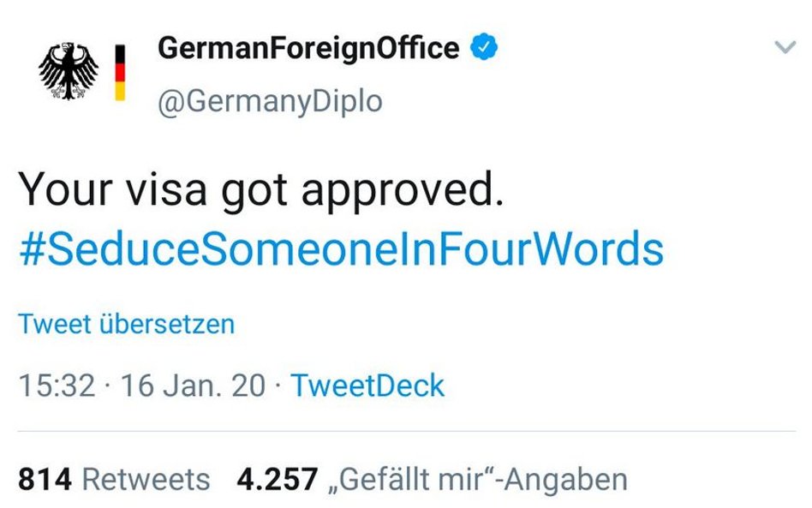This screenshot has width=812, height=508.
Task: Open the GermanForeignOffice display name
Action: (x=308, y=48)
